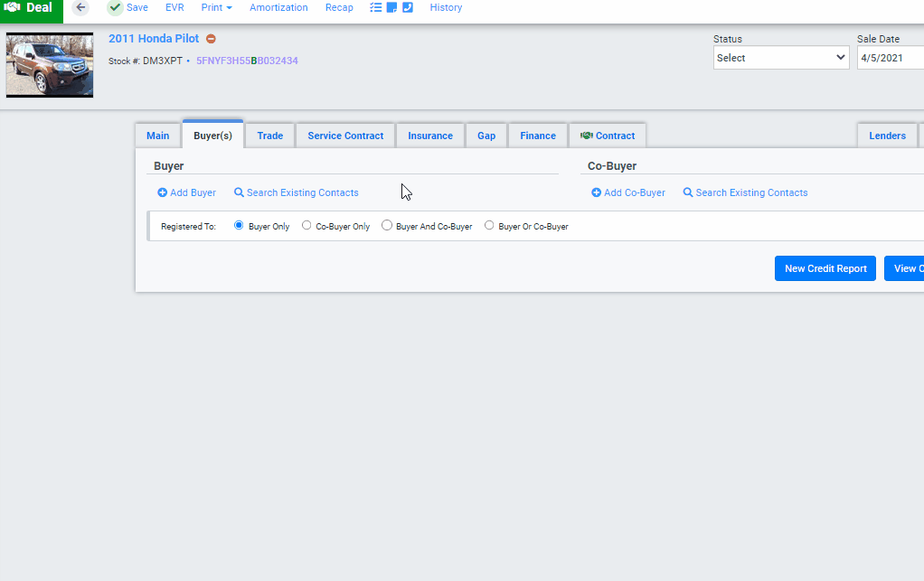This screenshot has height=581, width=924.
Task: Open the checklist icon in toolbar
Action: tap(375, 7)
